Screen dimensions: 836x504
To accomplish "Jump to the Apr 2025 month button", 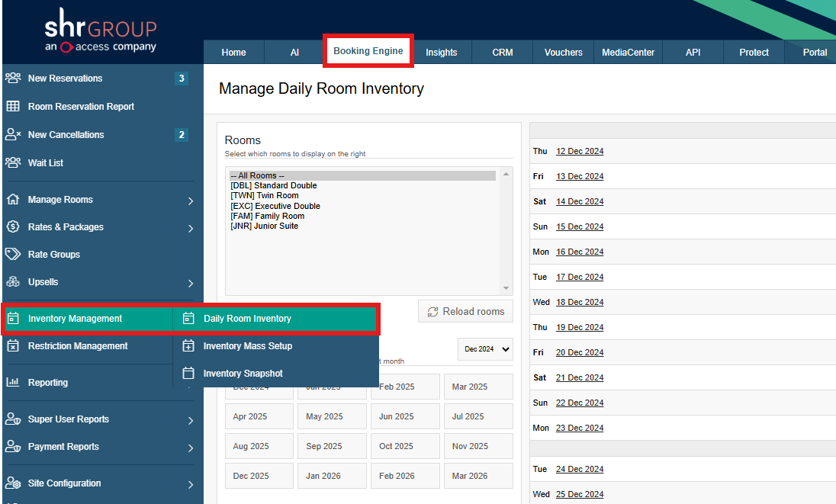I will (259, 416).
